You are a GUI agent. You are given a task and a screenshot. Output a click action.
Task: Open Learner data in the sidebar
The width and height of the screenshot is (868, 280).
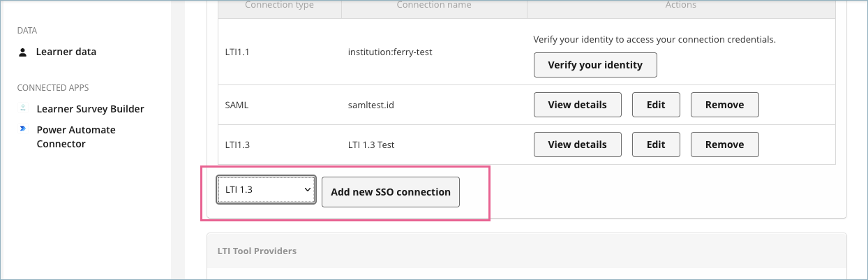pos(66,52)
